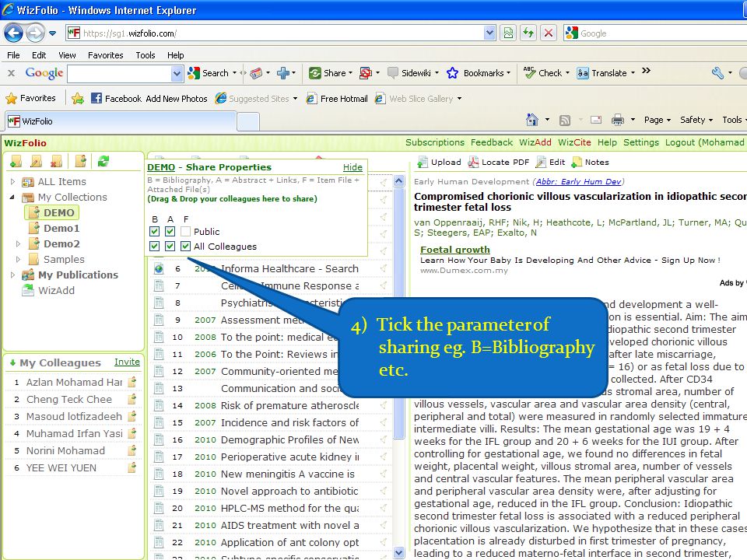Select colleague Norini Mohamad
The image size is (747, 560).
65,450
